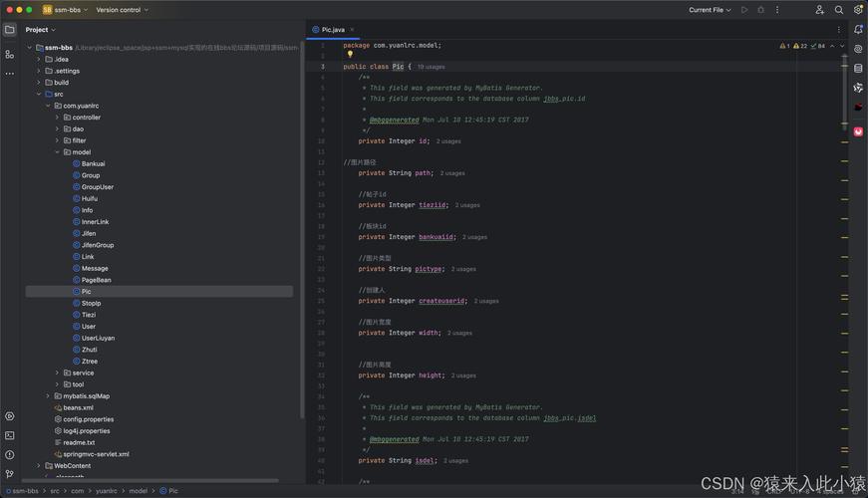Collapse the src folder

39,94
